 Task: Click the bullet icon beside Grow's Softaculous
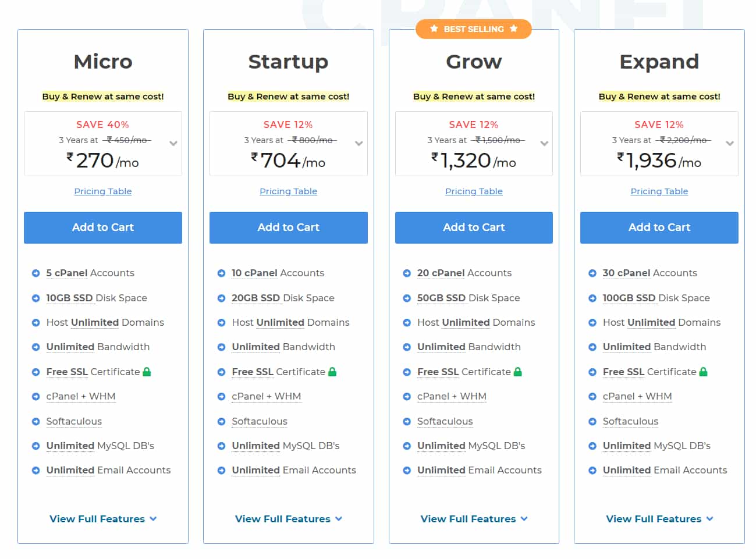tap(407, 422)
